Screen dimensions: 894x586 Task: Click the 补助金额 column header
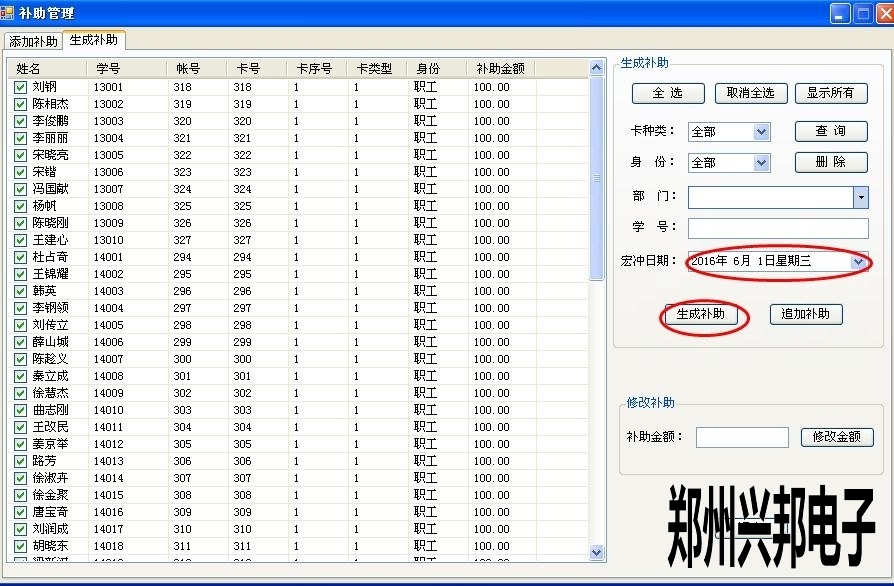[501, 68]
